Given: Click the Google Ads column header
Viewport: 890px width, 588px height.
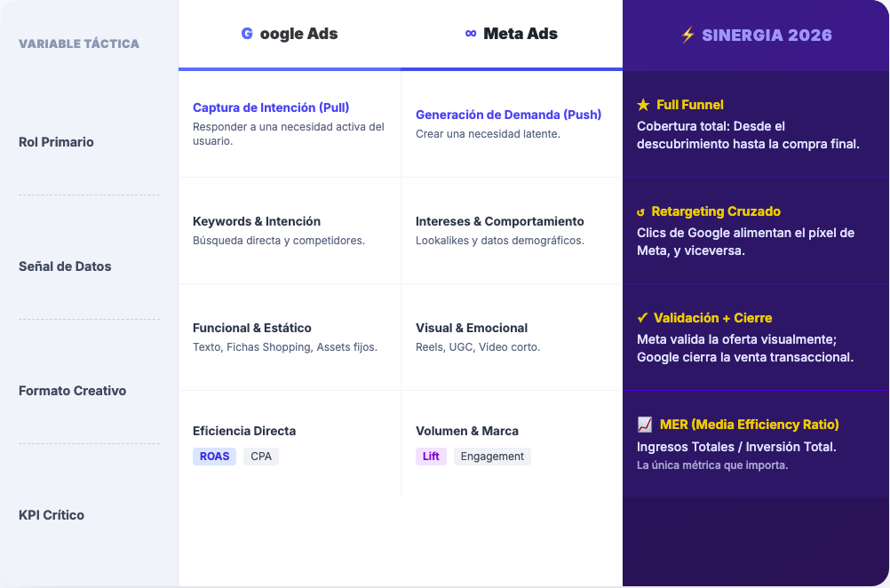Looking at the screenshot, I should click(x=290, y=34).
